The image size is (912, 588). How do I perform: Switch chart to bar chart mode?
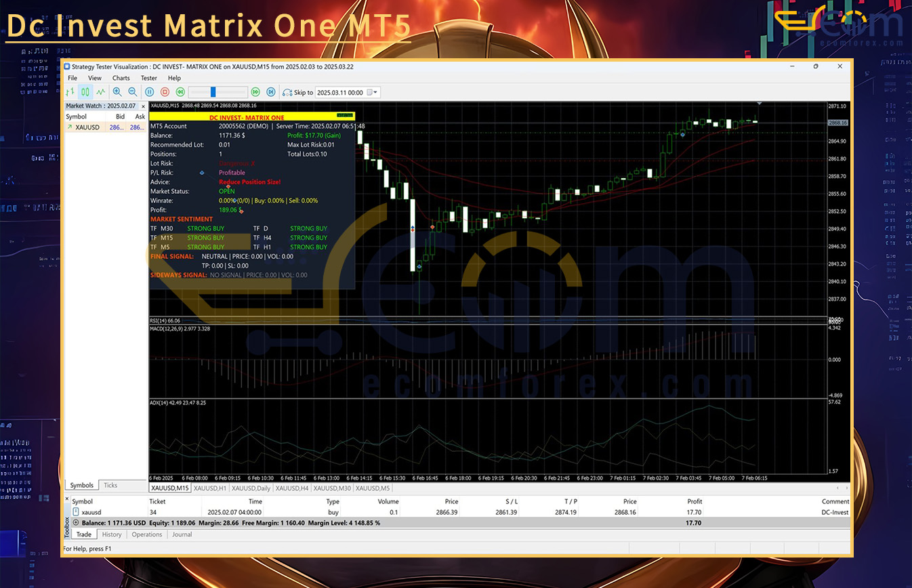[x=69, y=91]
